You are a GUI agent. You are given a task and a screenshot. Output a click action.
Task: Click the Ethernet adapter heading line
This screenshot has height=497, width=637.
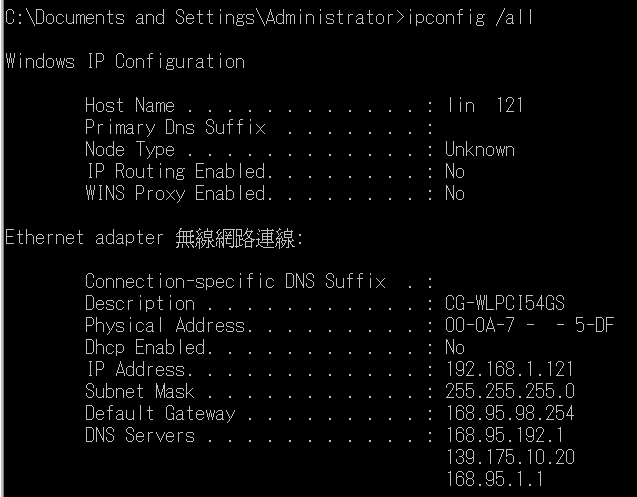click(x=154, y=238)
